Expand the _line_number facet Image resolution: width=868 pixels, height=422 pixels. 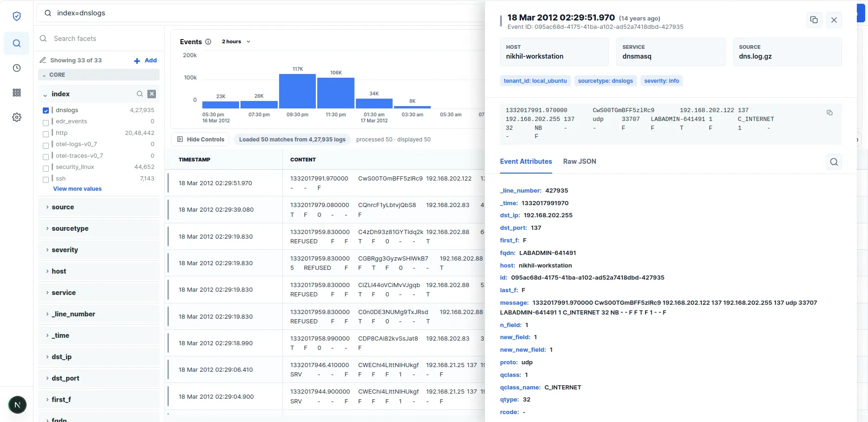pyautogui.click(x=99, y=314)
